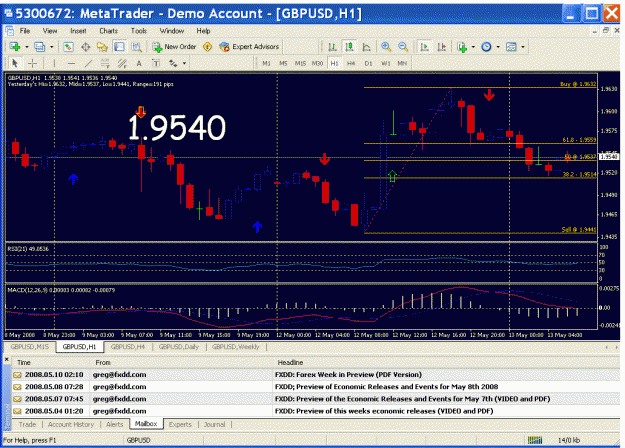Open the Journal terminal tab
The image size is (625, 448).
pyautogui.click(x=214, y=424)
